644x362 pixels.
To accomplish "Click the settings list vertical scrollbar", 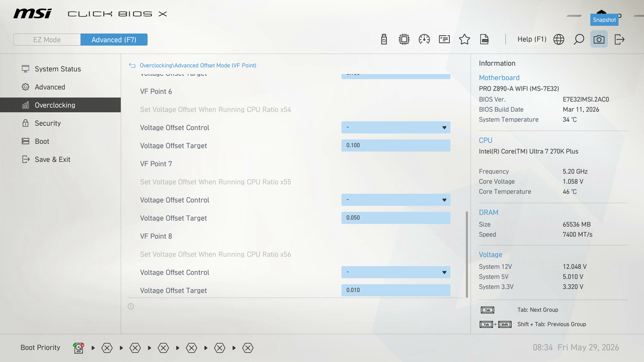I will pyautogui.click(x=467, y=253).
